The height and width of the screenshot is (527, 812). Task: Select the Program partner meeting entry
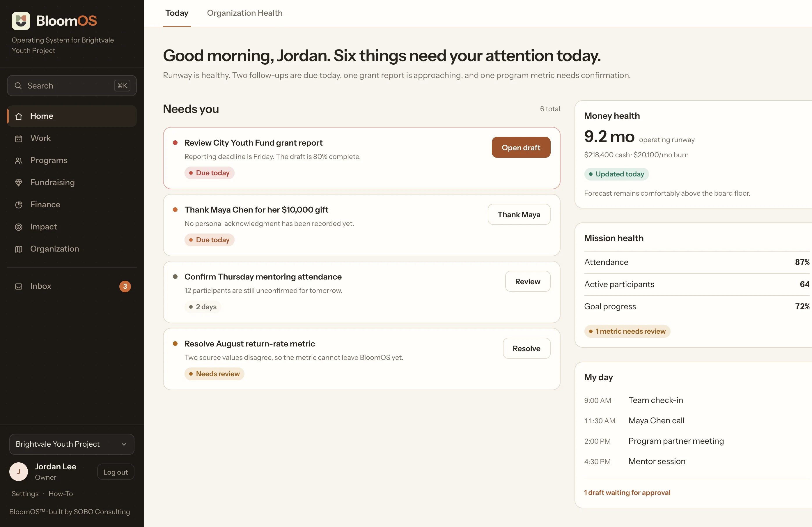coord(676,441)
